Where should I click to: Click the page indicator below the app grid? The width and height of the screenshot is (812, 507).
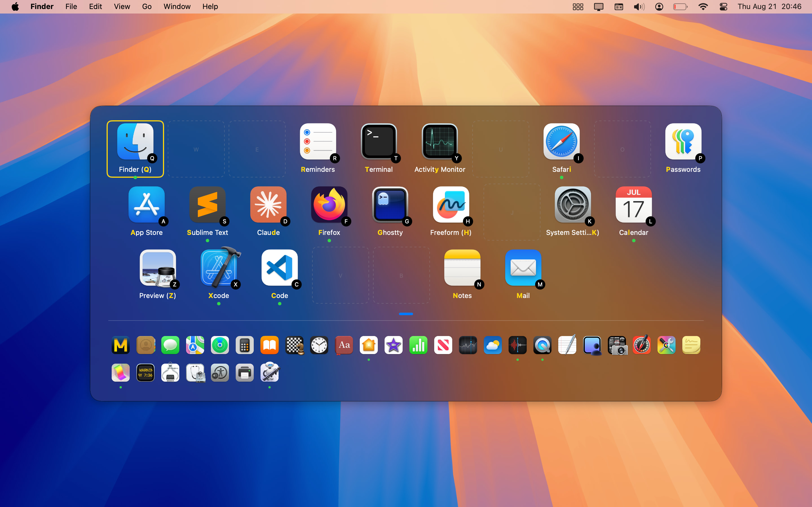tap(406, 314)
